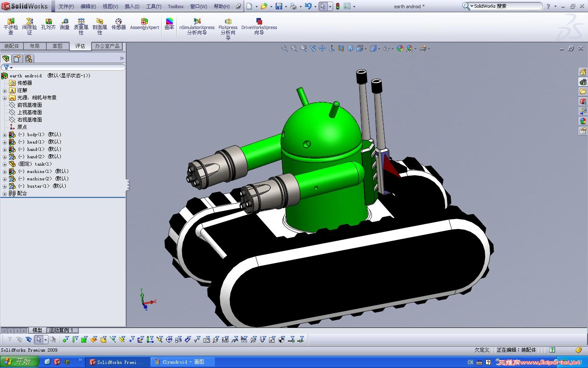Start the SimulationXpress analysis wizard
Viewport: 588px width, 368px height.
pos(197,26)
